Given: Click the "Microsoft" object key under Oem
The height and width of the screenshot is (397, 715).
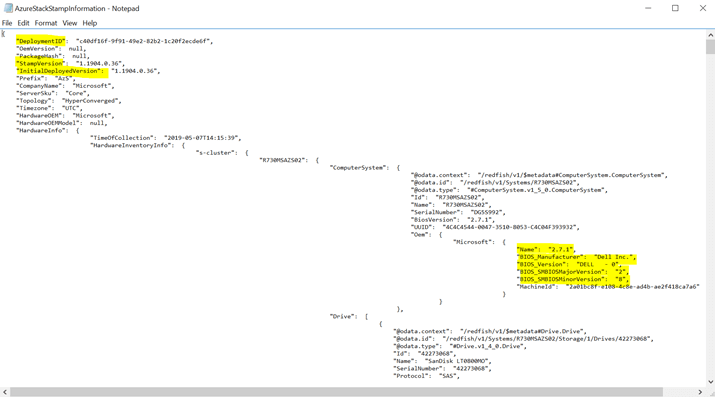Looking at the screenshot, I should pyautogui.click(x=474, y=242).
